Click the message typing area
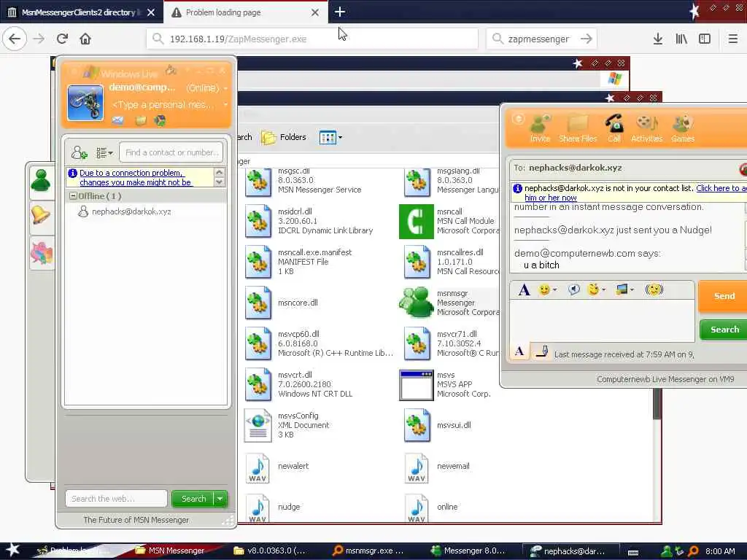This screenshot has width=747, height=560. (x=602, y=321)
